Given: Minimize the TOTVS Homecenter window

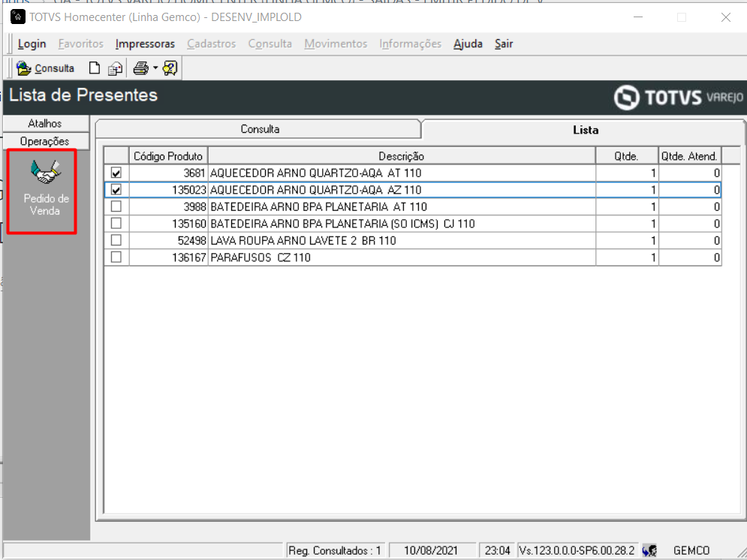Looking at the screenshot, I should [638, 17].
